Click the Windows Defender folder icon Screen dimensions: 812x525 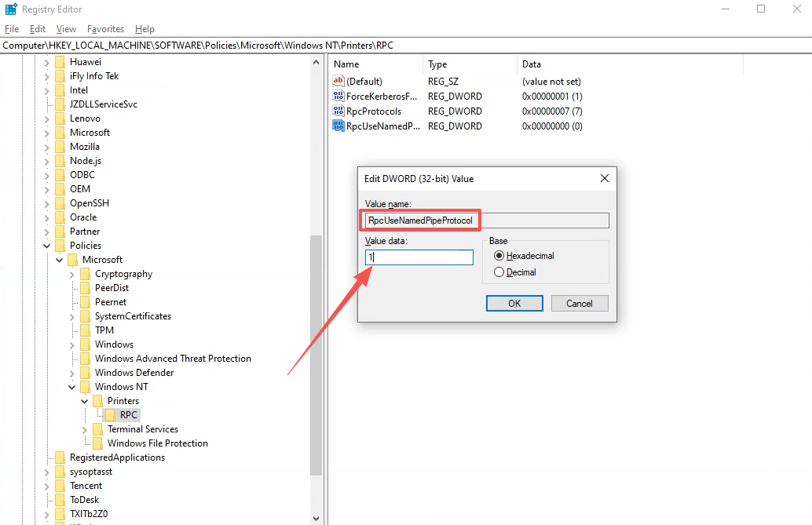85,373
